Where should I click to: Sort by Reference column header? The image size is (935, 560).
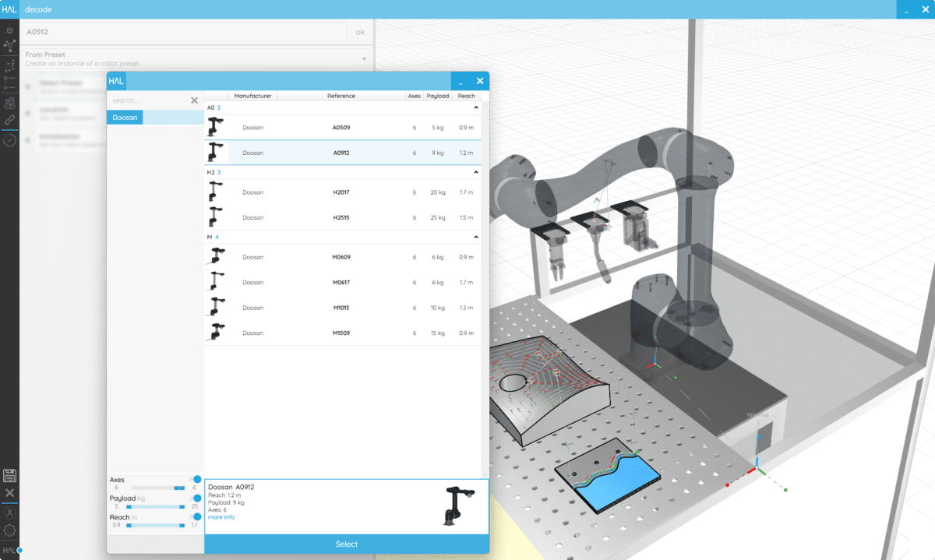pos(341,96)
